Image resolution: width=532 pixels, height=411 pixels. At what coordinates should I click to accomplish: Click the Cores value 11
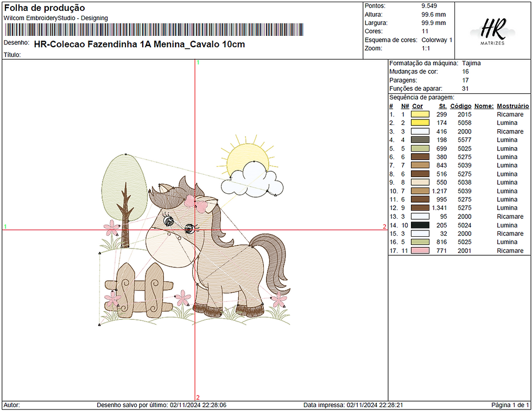pyautogui.click(x=425, y=31)
